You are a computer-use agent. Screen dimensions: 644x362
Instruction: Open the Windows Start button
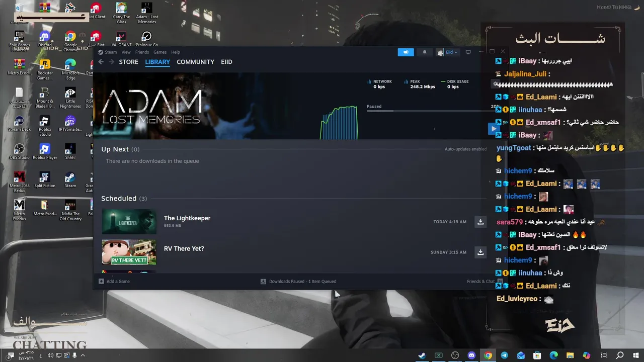pyautogui.click(x=635, y=355)
